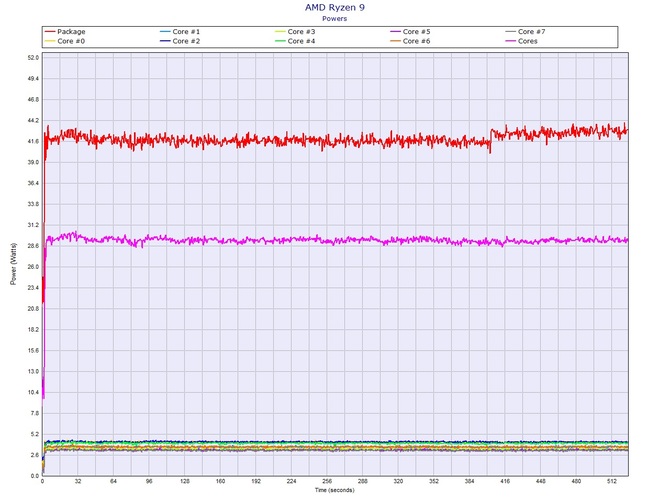670x502 pixels.
Task: Click the 5.2 Y axis tick label
Action: 35,434
